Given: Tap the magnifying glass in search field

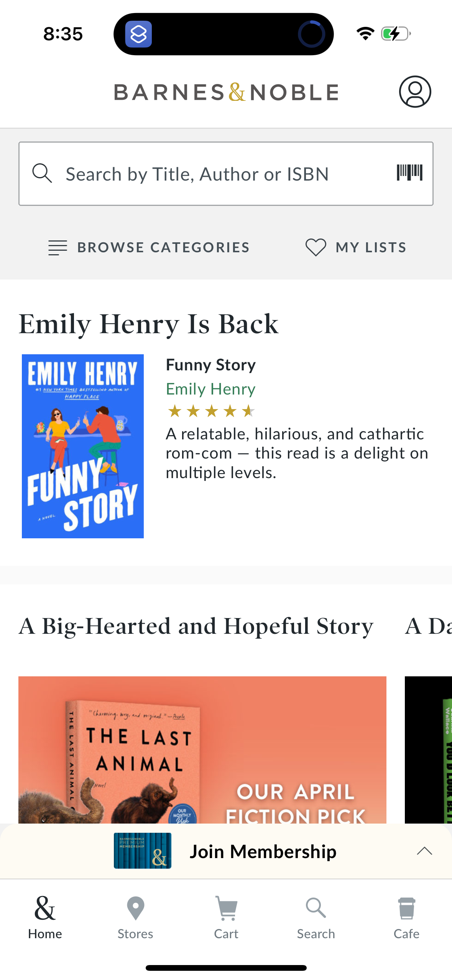Looking at the screenshot, I should (42, 173).
